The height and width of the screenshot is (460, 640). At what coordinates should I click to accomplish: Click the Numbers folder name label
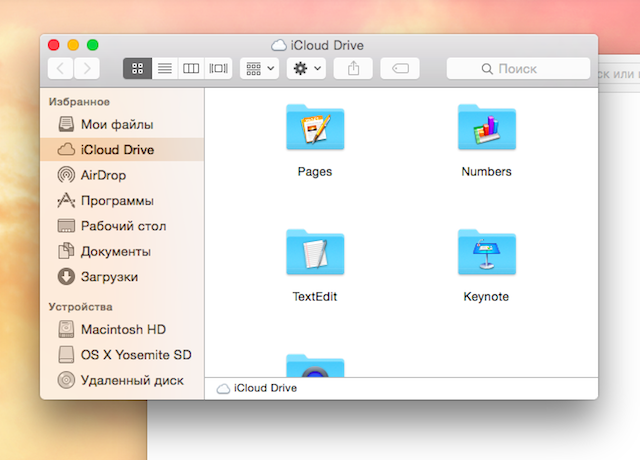coord(487,171)
